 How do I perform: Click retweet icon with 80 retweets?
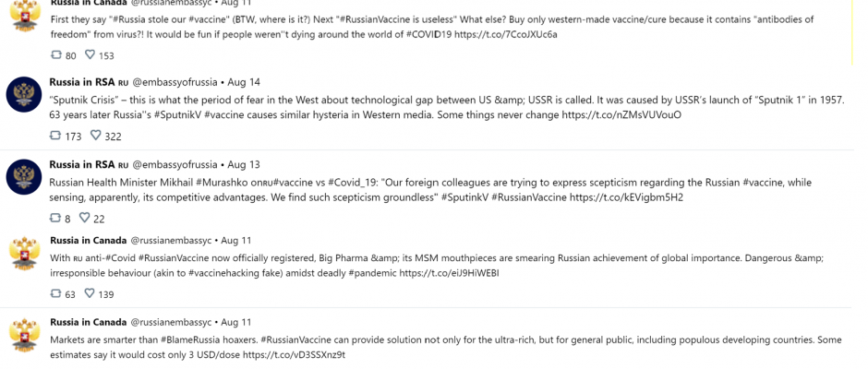[56, 54]
